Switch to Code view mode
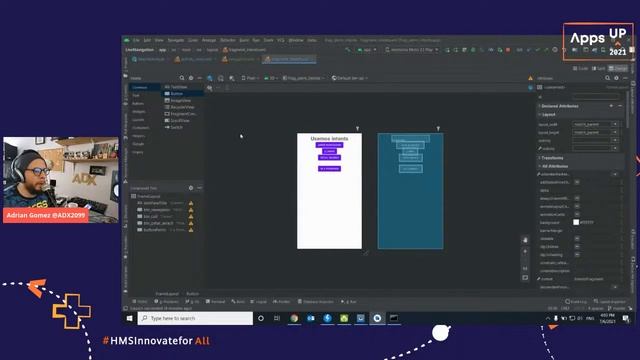 (580, 69)
